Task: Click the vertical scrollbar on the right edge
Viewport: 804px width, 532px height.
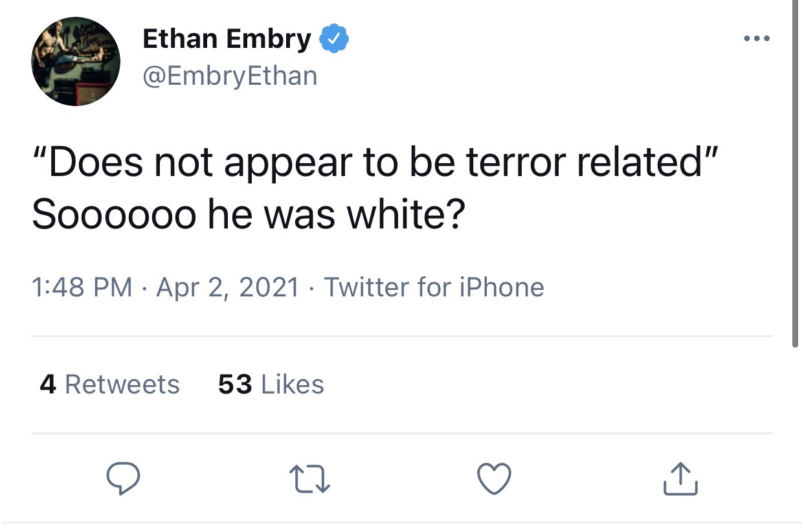Action: click(796, 175)
